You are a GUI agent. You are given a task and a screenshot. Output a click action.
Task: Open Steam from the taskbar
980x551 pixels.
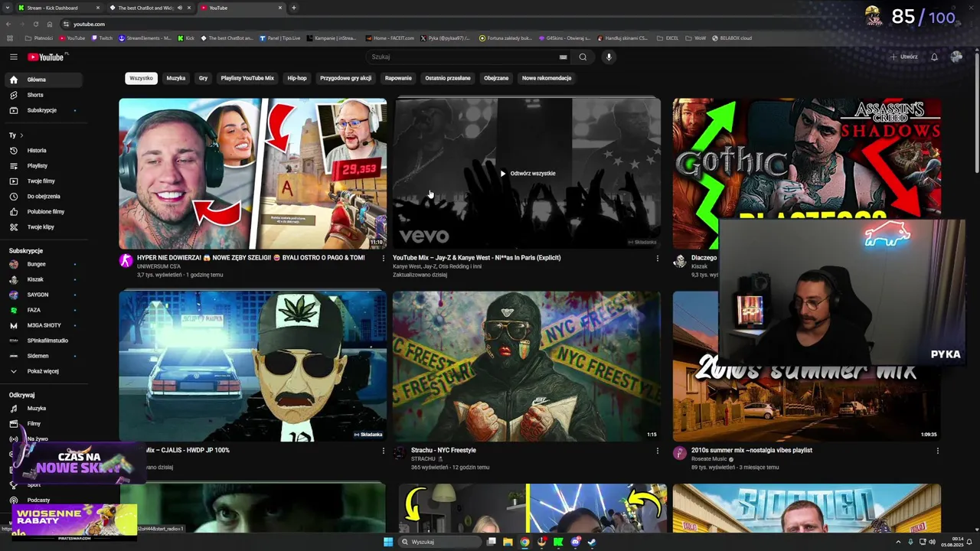[592, 542]
